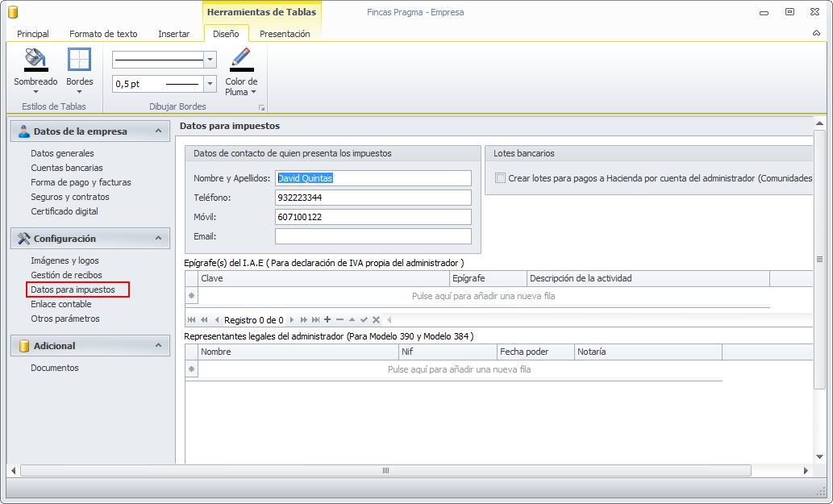Open the Sombreado paint bucket tool
Screen dimensions: 833x504
pyautogui.click(x=35, y=60)
